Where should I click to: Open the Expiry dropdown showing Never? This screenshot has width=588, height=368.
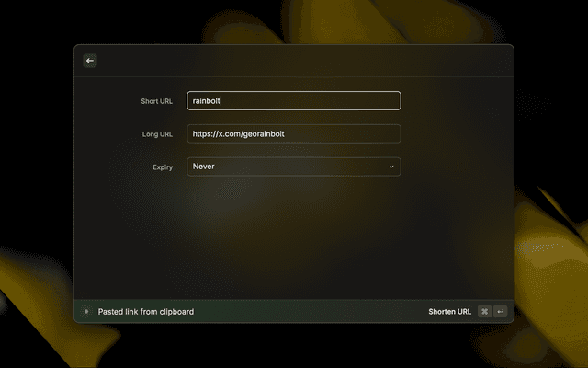293,167
